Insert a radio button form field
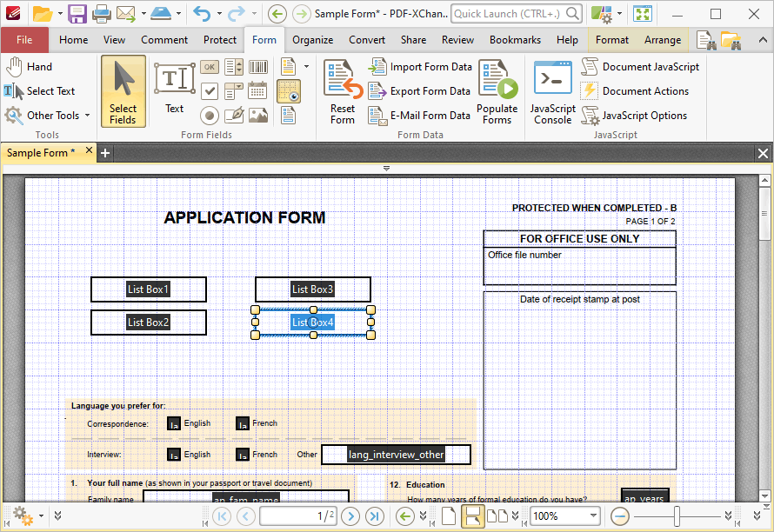 pyautogui.click(x=210, y=116)
